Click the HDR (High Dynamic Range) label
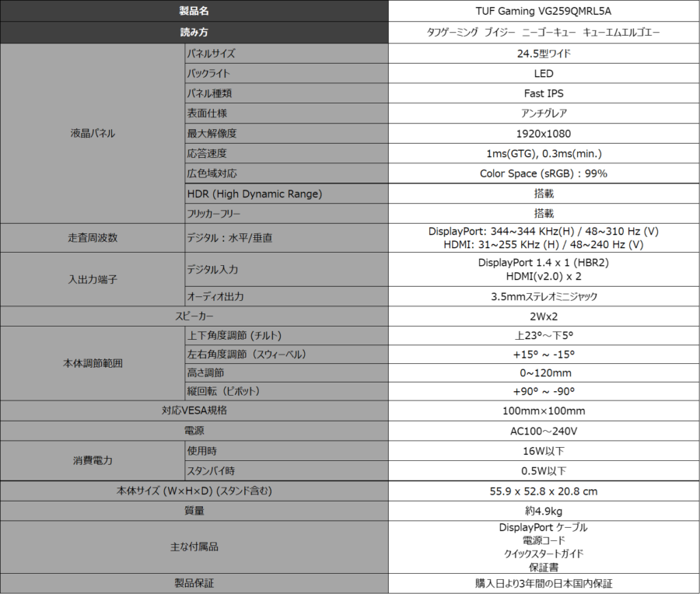 285,194
